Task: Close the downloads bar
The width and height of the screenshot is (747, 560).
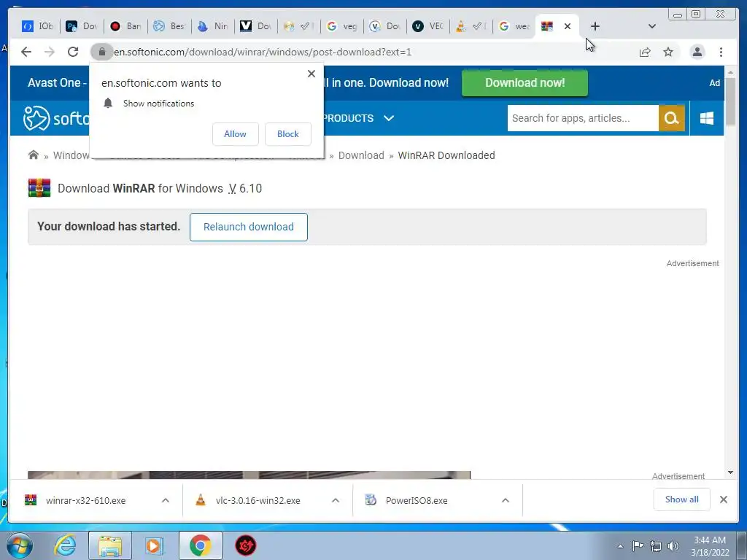Action: click(723, 499)
